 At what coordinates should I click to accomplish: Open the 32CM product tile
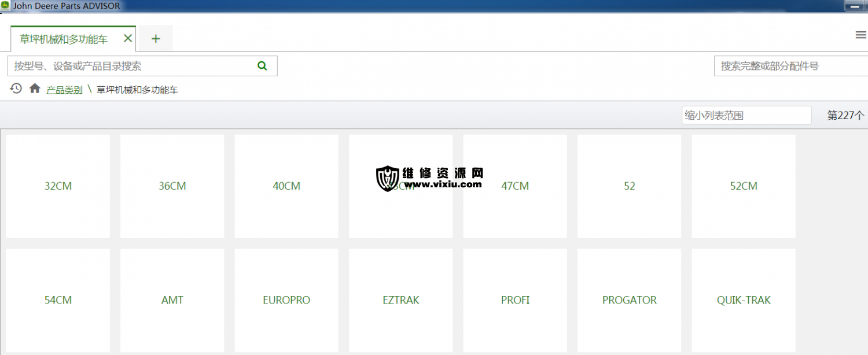(x=58, y=186)
